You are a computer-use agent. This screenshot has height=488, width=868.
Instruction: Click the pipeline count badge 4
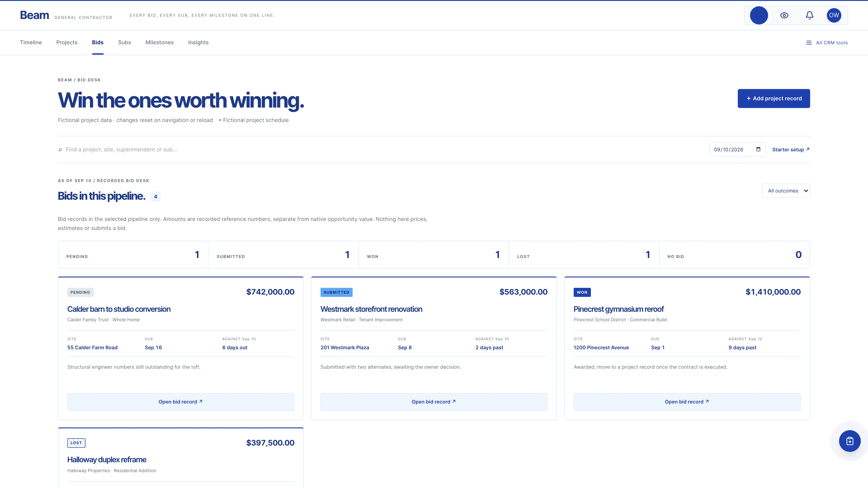click(x=155, y=197)
